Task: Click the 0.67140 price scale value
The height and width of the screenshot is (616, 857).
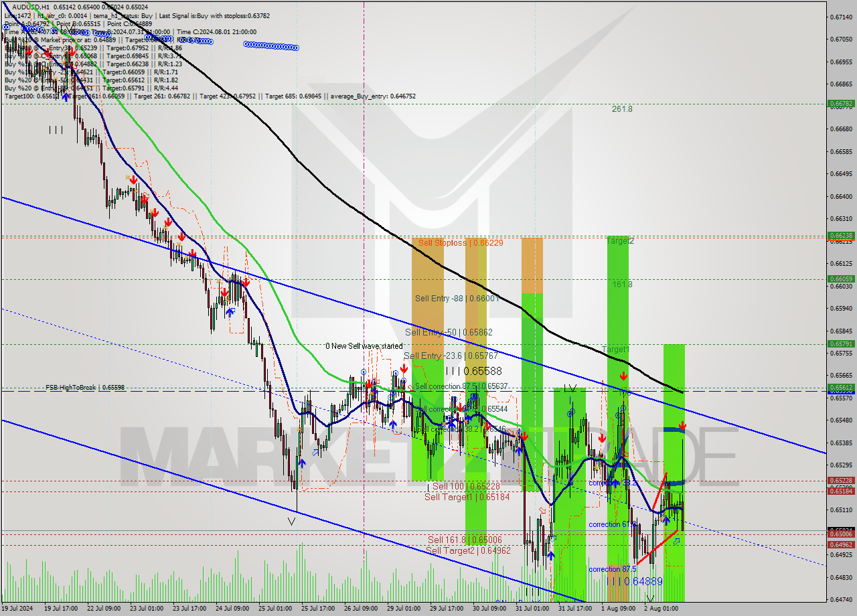Action: click(x=842, y=17)
